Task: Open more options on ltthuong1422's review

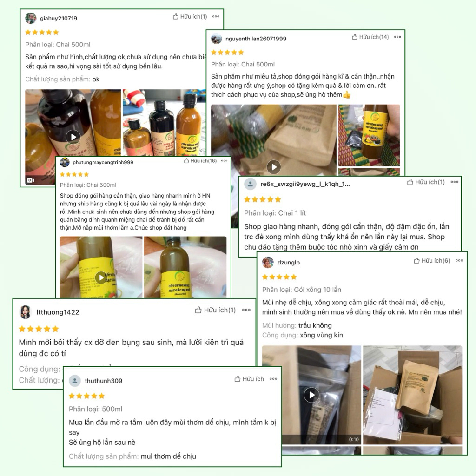Action: pos(246,310)
